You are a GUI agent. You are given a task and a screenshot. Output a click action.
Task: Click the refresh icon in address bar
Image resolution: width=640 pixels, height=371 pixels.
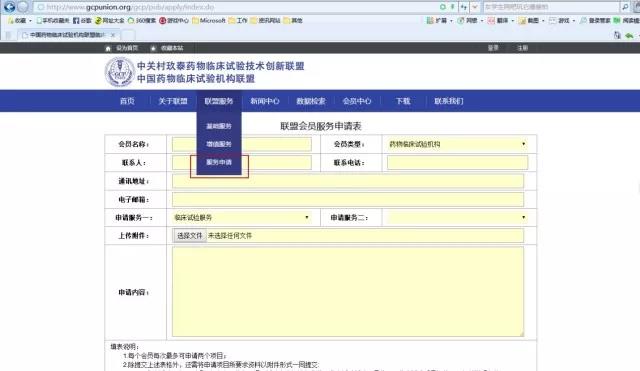(443, 7)
